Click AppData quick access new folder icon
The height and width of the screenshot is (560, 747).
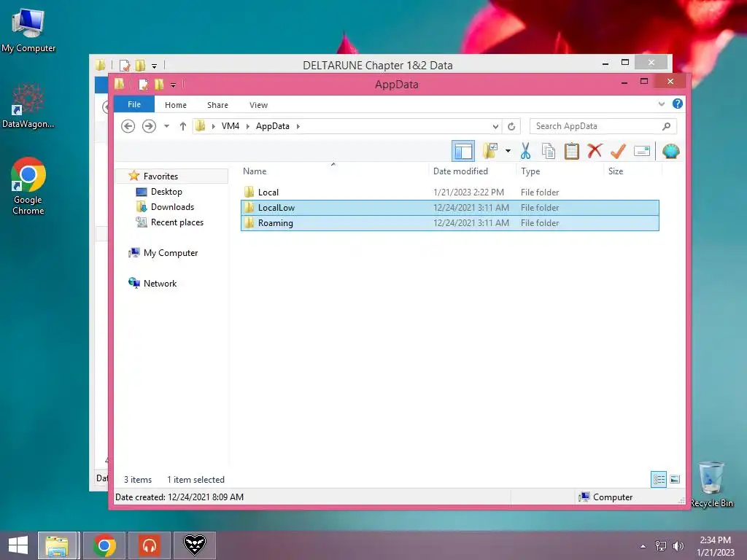158,85
